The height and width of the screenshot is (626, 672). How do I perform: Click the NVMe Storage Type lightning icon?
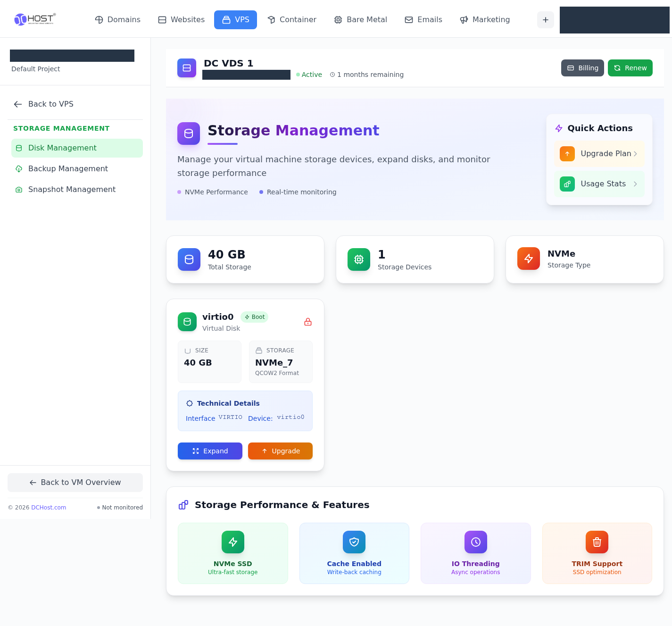coord(529,259)
